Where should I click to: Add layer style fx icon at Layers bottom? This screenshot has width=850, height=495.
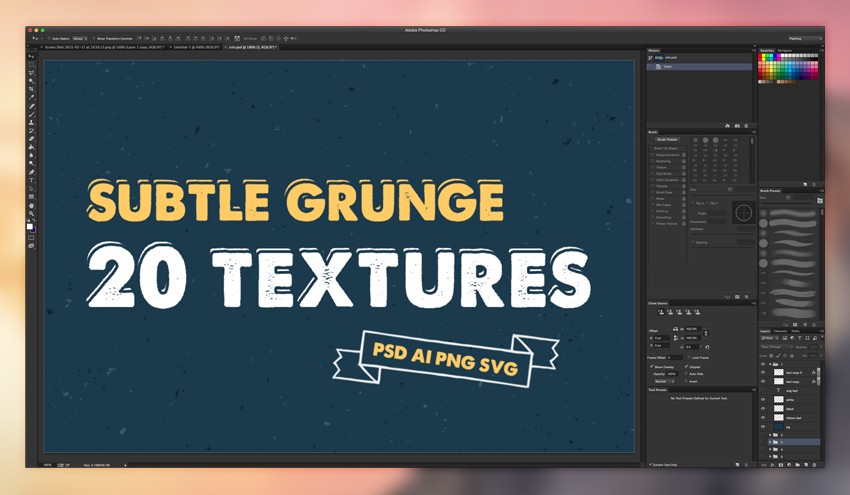coord(772,465)
